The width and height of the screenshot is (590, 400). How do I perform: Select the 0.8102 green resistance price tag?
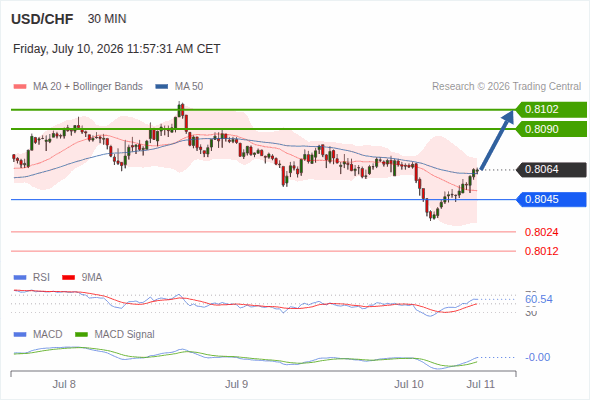[x=551, y=110]
